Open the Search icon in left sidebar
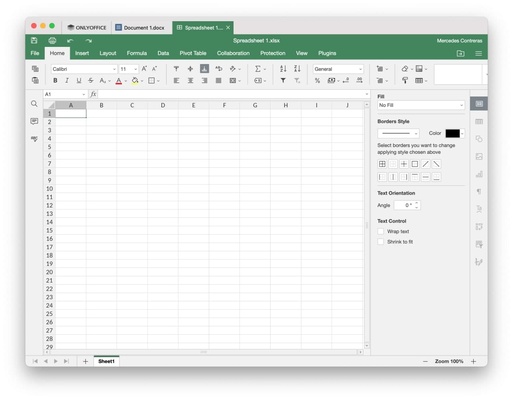 tap(34, 104)
